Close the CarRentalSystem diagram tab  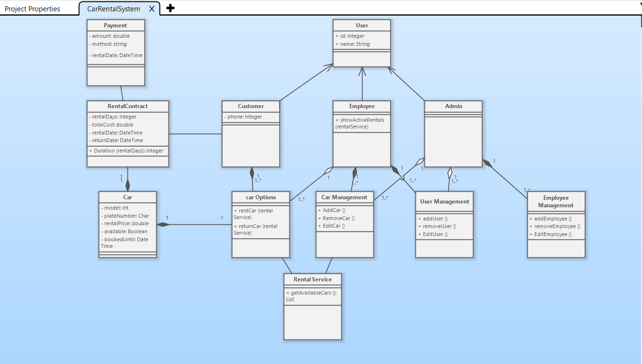click(152, 8)
